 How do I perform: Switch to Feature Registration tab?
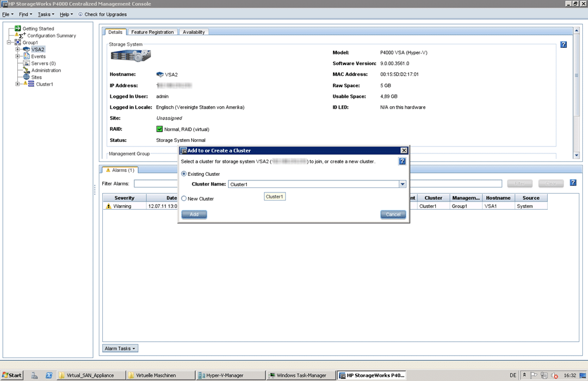[x=152, y=32]
